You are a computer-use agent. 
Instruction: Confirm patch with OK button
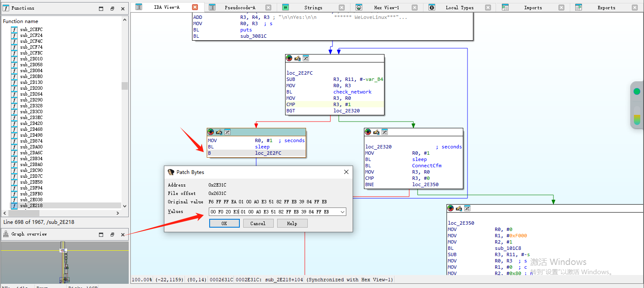224,223
